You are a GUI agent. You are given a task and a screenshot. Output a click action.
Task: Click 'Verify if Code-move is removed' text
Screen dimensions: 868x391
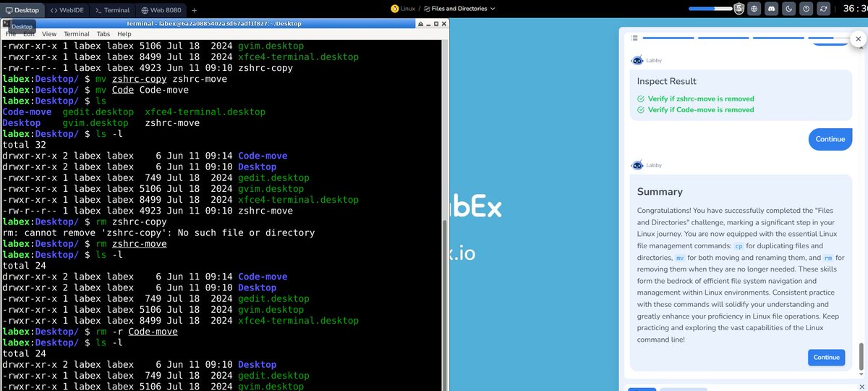701,110
